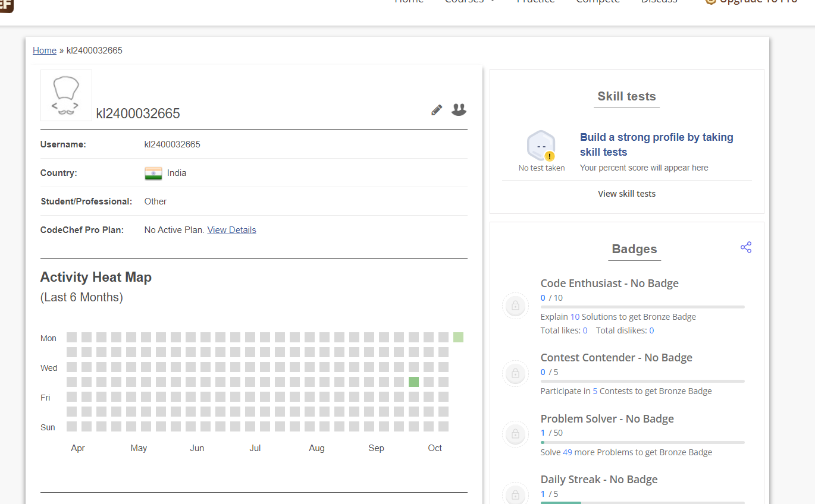
Task: Click the India country value
Action: click(x=177, y=173)
